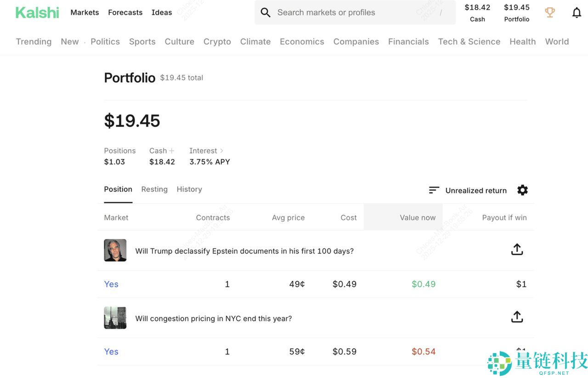
Task: Select the Position tab
Action: 118,189
